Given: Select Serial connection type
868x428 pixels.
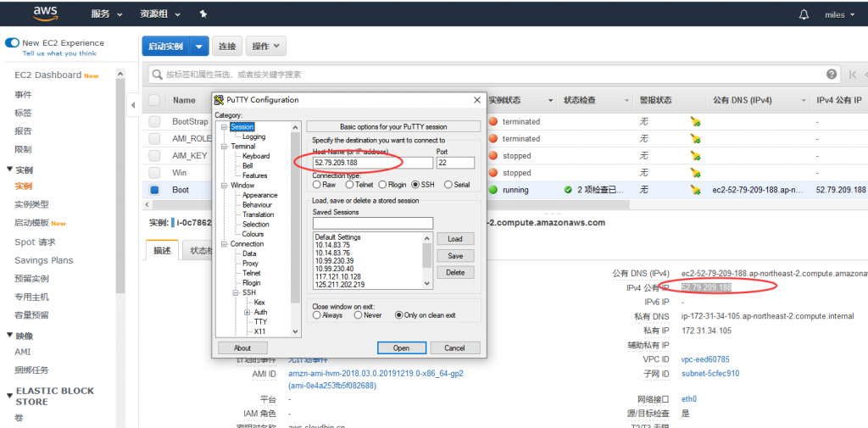Looking at the screenshot, I should [x=448, y=185].
